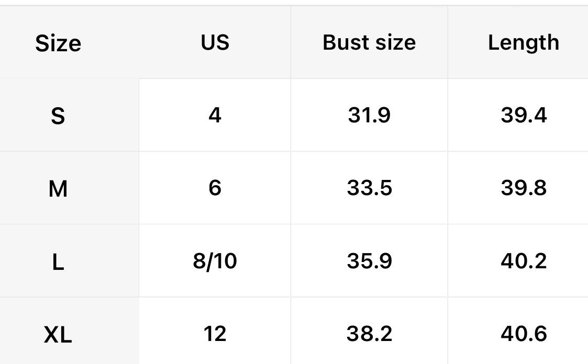Click the US column header
The height and width of the screenshot is (364, 588).
click(x=215, y=42)
